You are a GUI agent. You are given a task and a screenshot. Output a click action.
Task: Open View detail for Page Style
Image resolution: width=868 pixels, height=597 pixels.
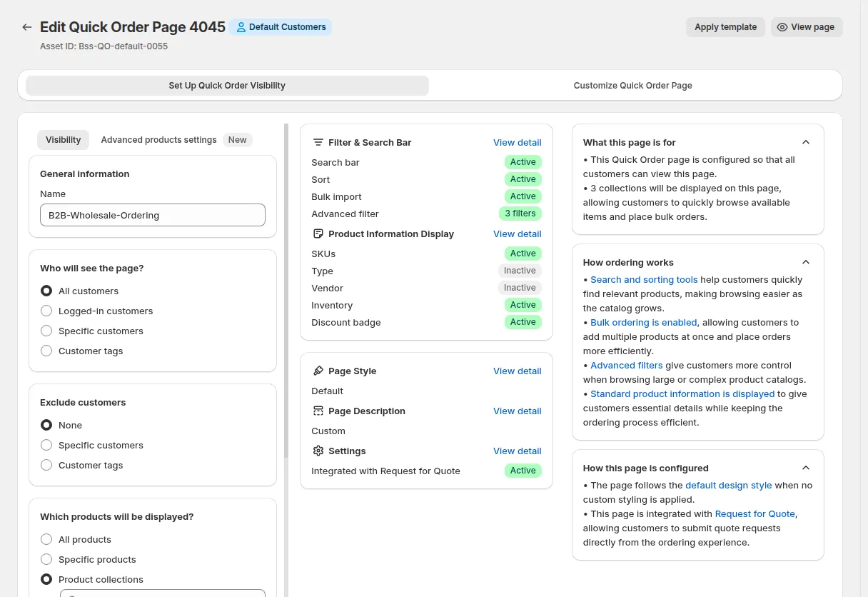coord(518,371)
